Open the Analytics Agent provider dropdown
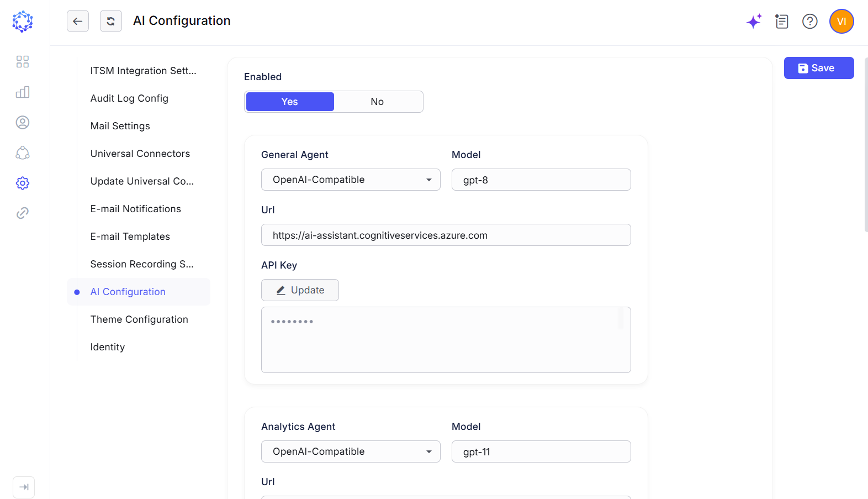This screenshot has width=868, height=499. tap(351, 451)
